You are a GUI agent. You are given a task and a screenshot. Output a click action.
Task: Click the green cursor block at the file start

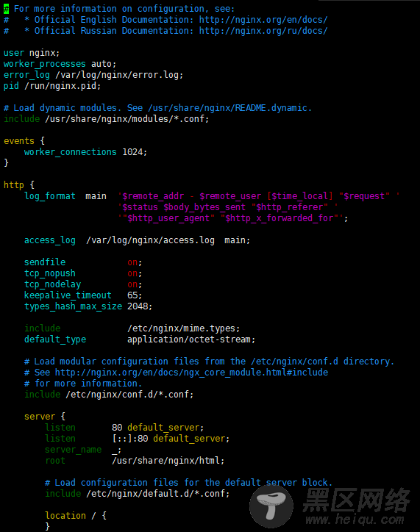click(x=6, y=9)
